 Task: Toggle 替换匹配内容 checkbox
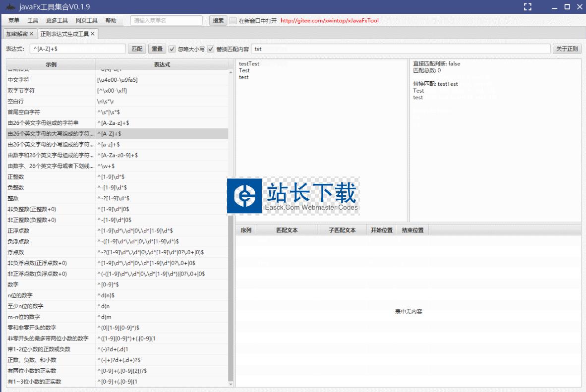[211, 49]
